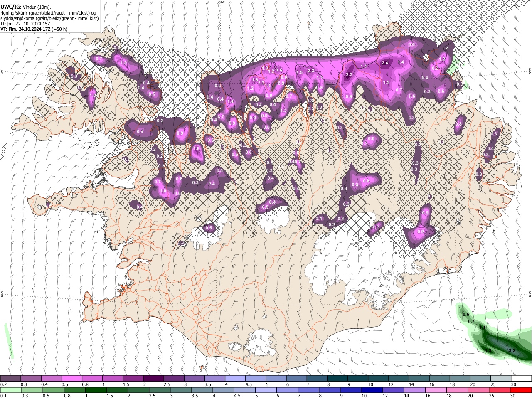532x399 pixels.
Task: Click the pale green 0.1 rain legend swatch
Action: 10,390
